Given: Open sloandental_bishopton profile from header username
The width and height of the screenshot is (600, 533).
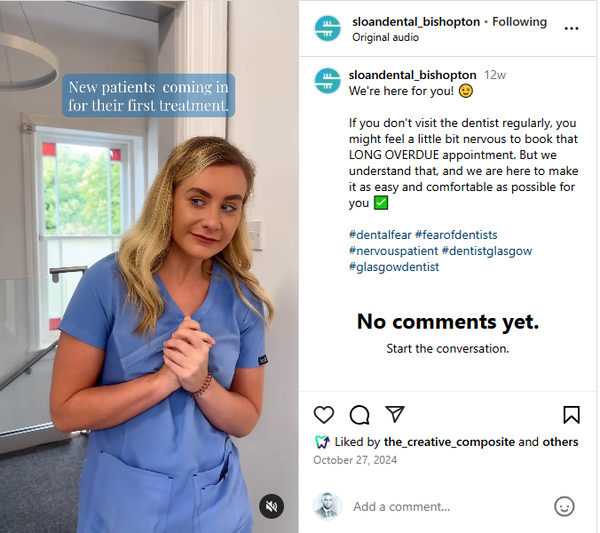Looking at the screenshot, I should coord(416,22).
